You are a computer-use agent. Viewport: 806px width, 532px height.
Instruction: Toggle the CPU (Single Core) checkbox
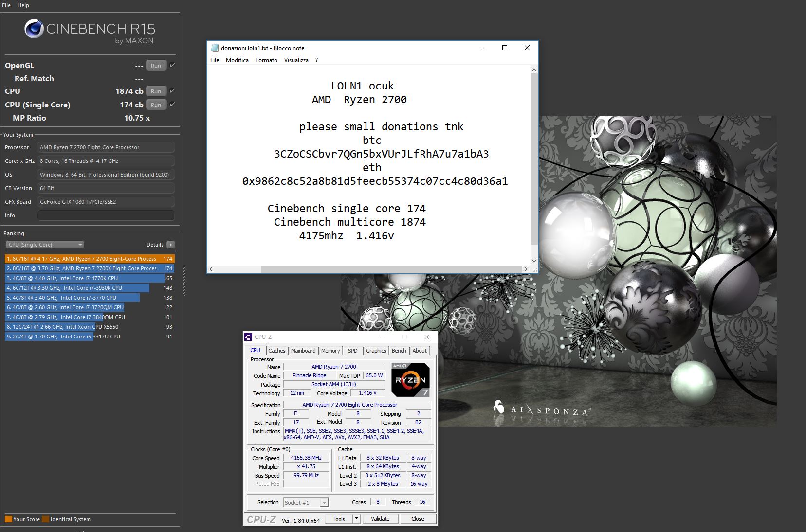(172, 105)
